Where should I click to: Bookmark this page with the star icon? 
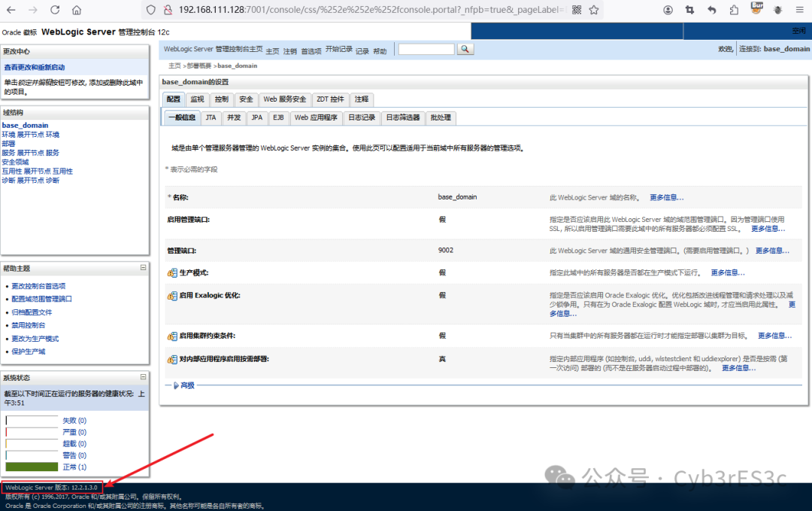point(594,10)
